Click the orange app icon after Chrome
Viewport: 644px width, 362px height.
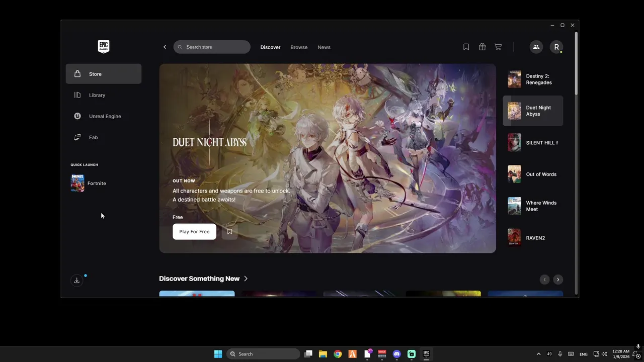point(353,354)
